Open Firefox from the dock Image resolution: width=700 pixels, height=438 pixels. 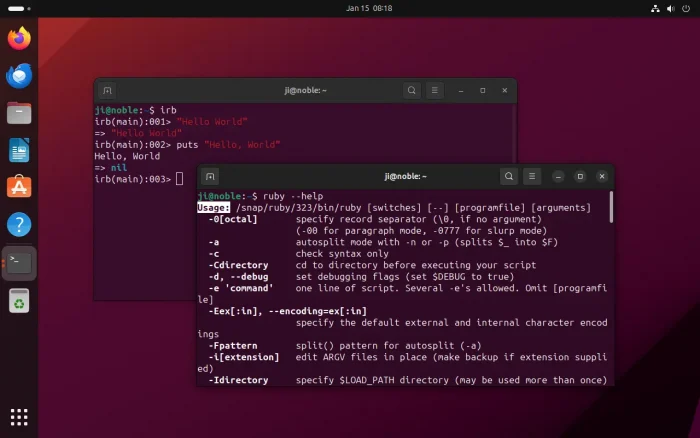[19, 39]
